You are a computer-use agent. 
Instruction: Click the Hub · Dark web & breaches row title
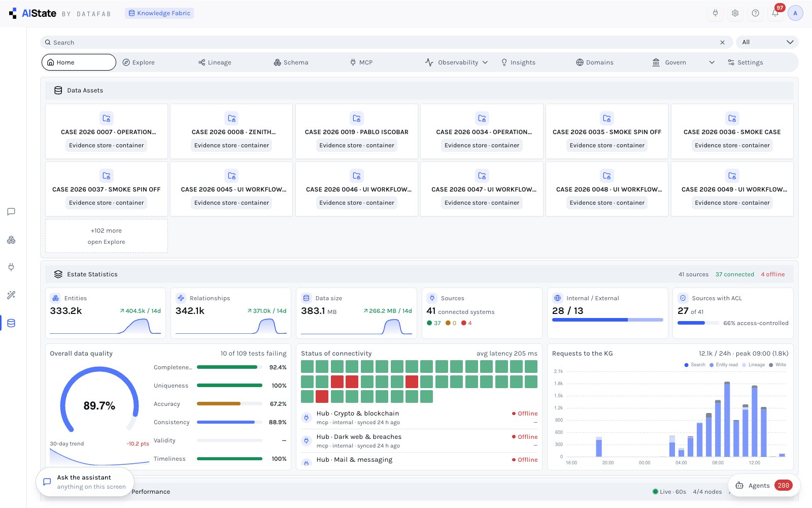[359, 437]
